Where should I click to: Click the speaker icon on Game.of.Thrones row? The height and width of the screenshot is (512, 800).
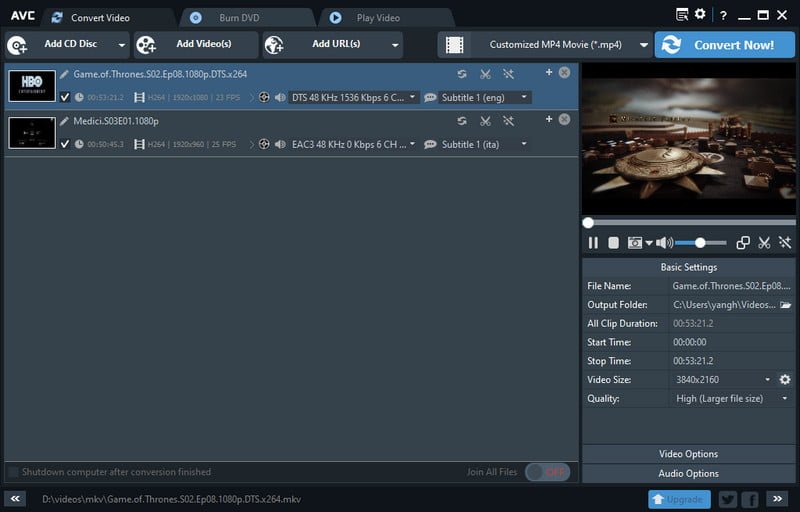pyautogui.click(x=280, y=97)
